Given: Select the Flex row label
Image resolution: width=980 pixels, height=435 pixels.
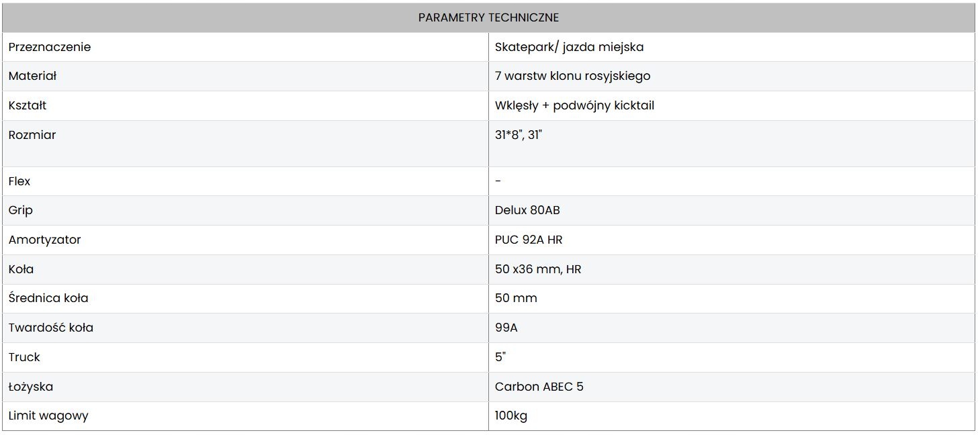Looking at the screenshot, I should point(19,181).
